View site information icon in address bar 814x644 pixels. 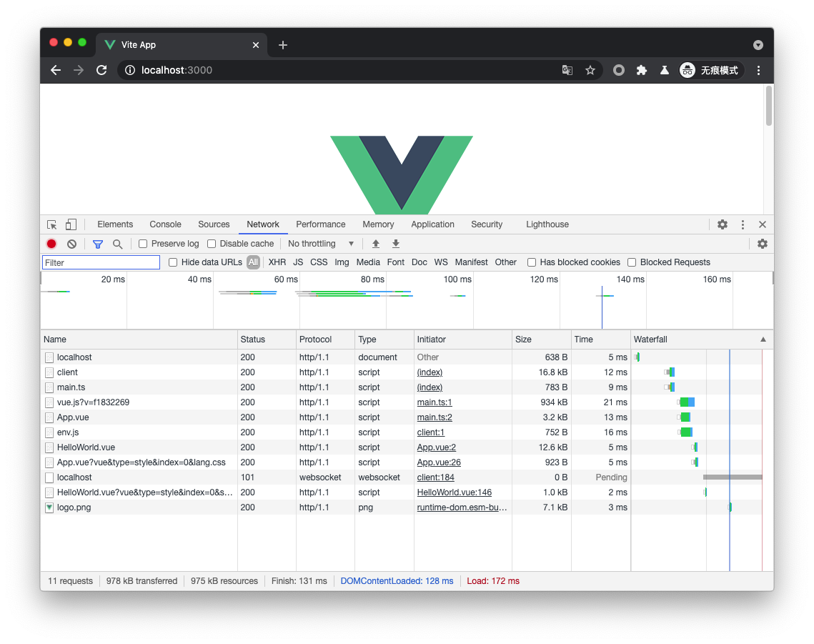click(130, 70)
